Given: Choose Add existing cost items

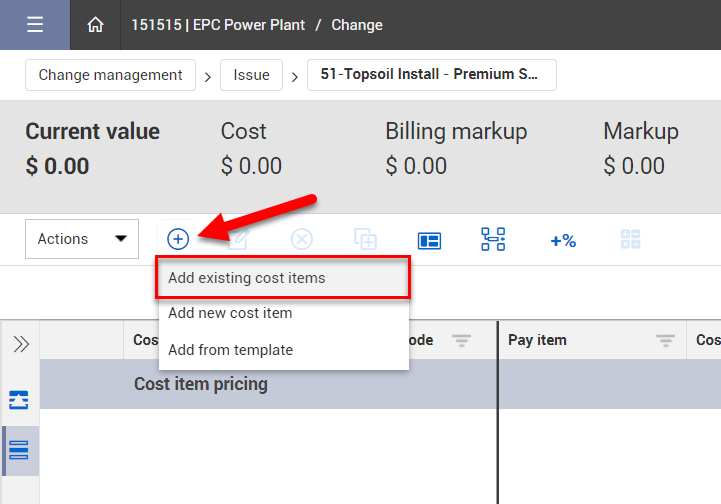Looking at the screenshot, I should tap(282, 278).
